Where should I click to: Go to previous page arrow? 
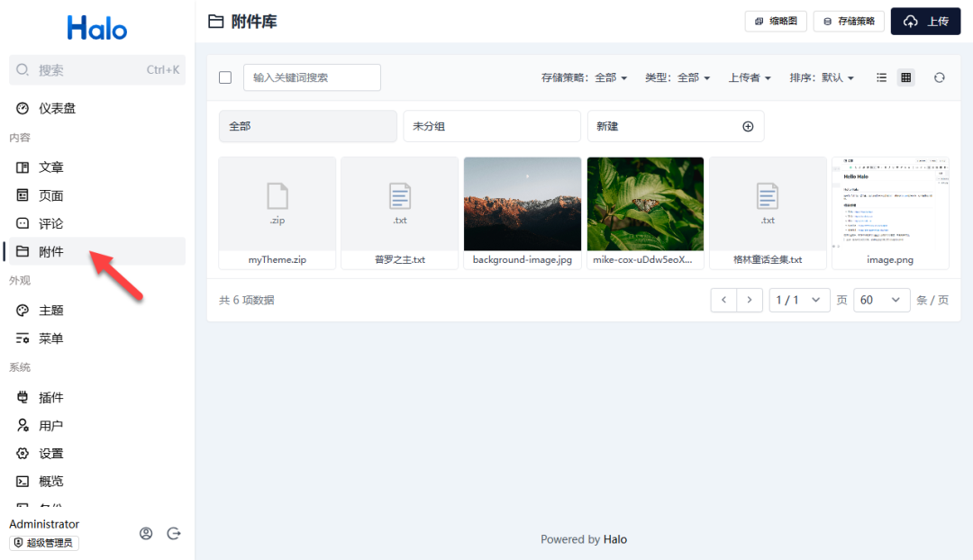tap(723, 300)
